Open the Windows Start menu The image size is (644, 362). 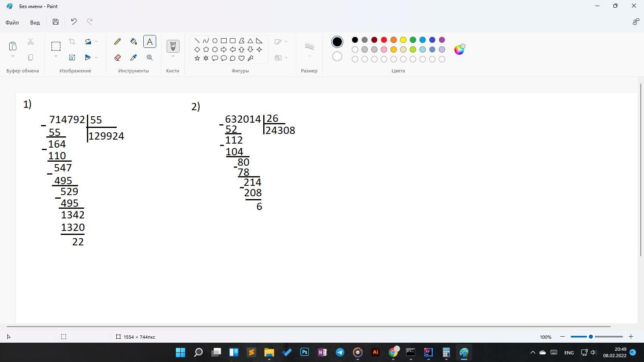click(x=181, y=352)
